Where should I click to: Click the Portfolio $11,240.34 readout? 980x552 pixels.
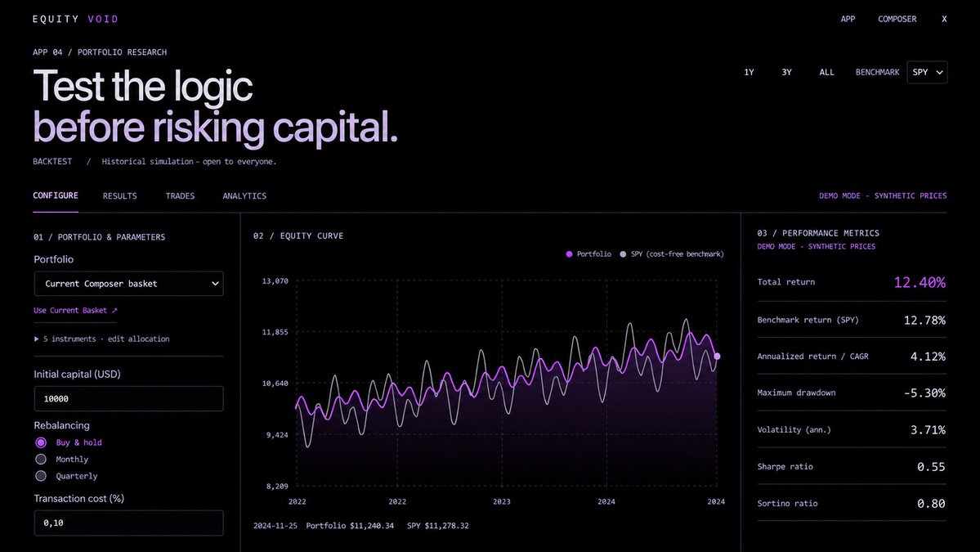pos(350,526)
